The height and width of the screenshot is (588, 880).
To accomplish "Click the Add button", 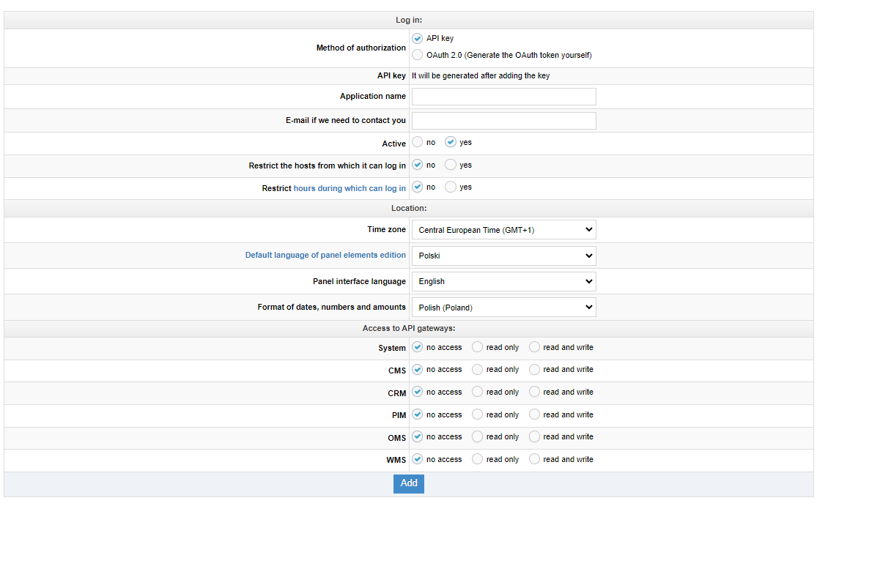I will click(x=409, y=483).
